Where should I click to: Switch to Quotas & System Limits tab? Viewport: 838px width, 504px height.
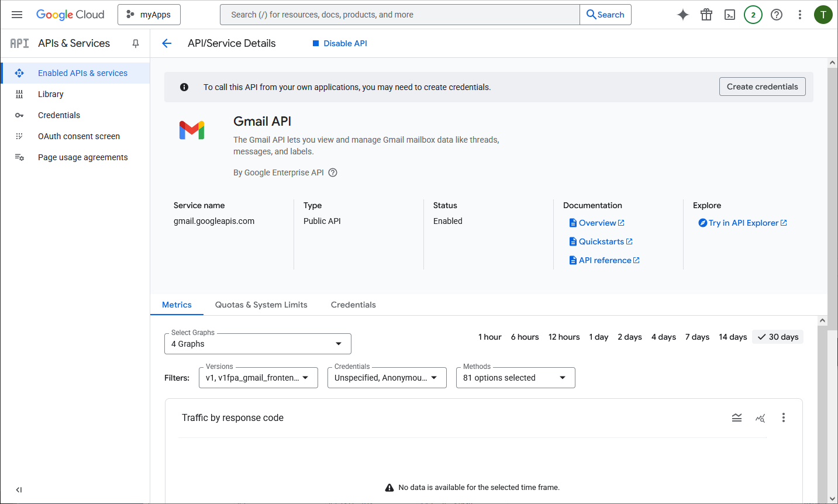261,305
